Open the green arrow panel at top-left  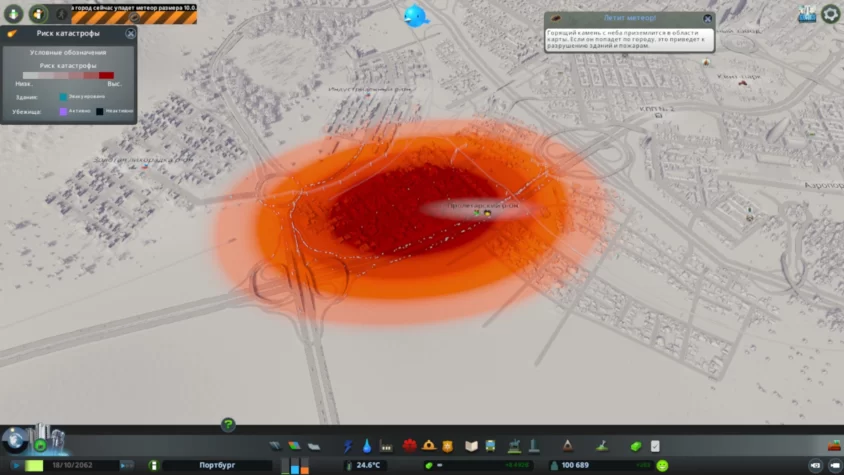point(13,13)
